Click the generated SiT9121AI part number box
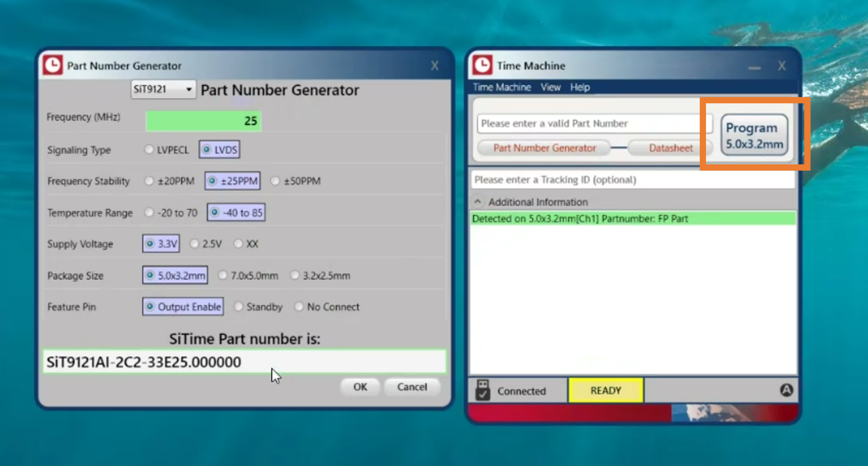The width and height of the screenshot is (868, 466). pos(245,362)
